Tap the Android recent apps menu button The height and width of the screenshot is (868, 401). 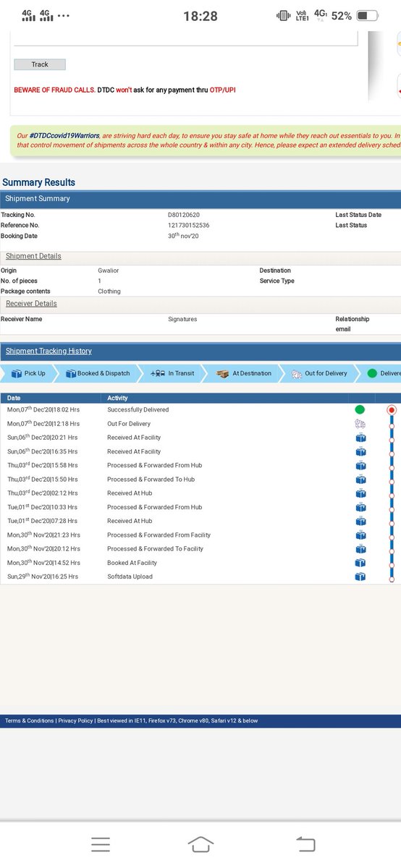tap(101, 844)
